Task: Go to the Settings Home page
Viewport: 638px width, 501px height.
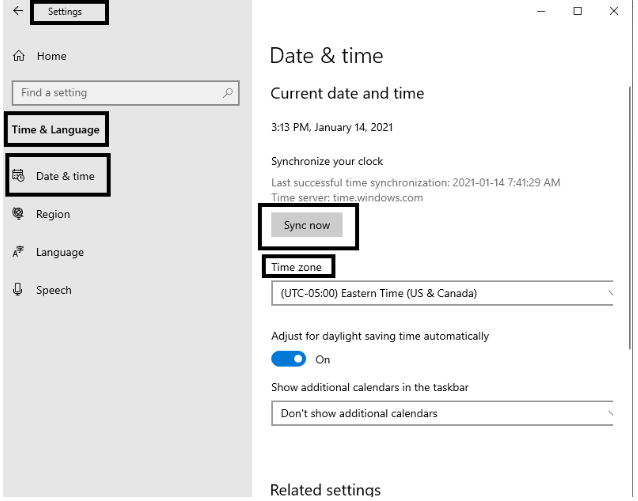Action: coord(51,57)
